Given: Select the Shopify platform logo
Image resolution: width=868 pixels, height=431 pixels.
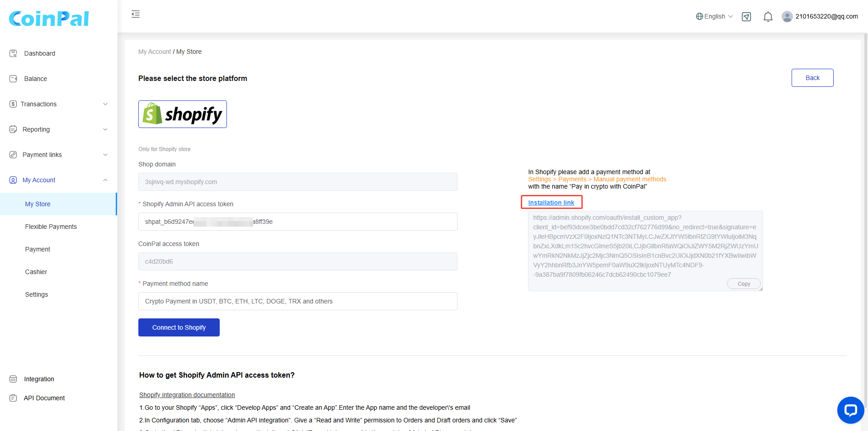Looking at the screenshot, I should [x=183, y=114].
